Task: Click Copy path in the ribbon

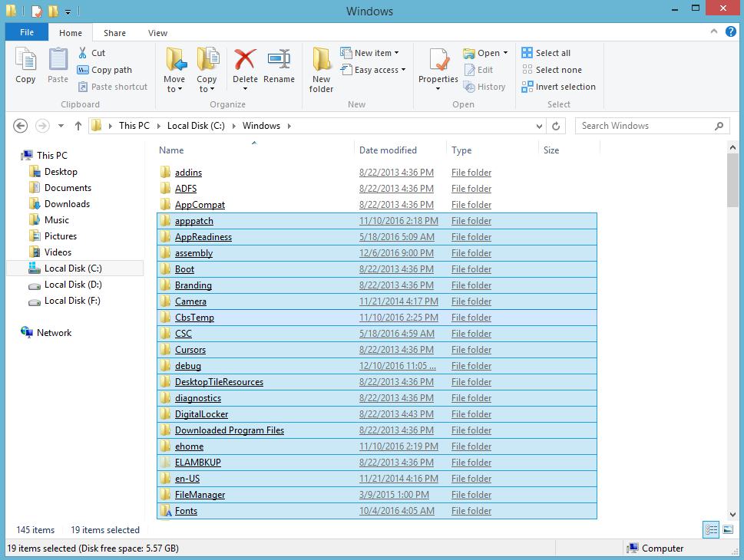Action: (104, 70)
